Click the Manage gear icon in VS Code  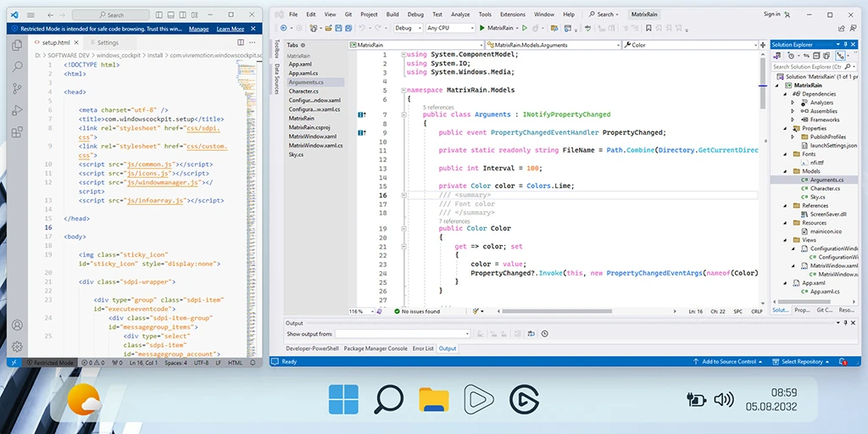[17, 346]
